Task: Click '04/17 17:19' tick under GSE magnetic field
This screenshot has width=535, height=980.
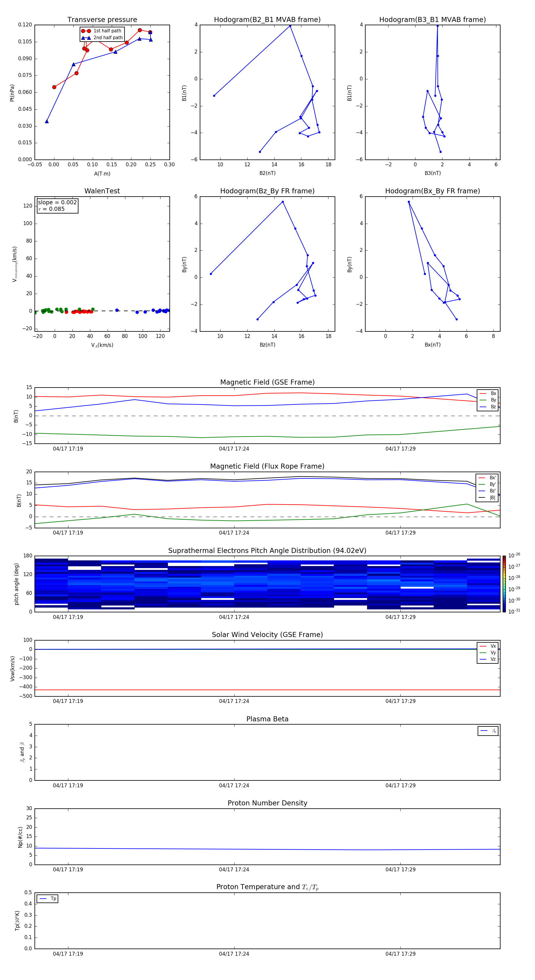Action: coord(68,449)
